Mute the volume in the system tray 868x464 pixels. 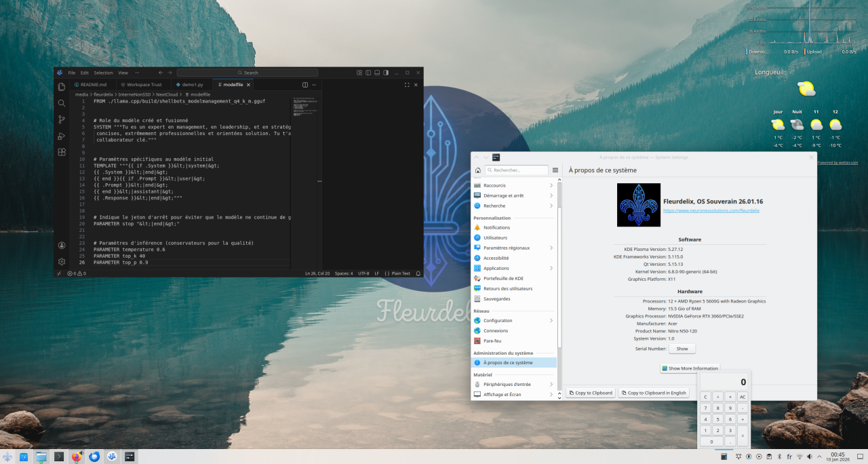(x=810, y=457)
